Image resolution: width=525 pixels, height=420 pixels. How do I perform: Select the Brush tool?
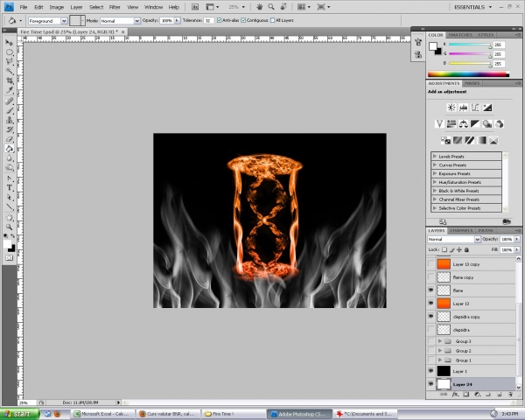(x=9, y=110)
